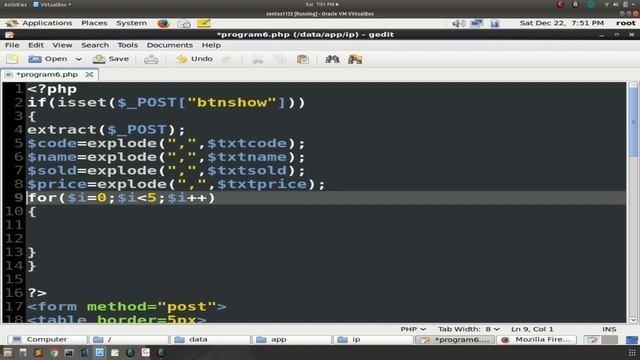Screen dimensions: 640x360
Task: Click the form method="post" tag
Action: click(x=127, y=307)
